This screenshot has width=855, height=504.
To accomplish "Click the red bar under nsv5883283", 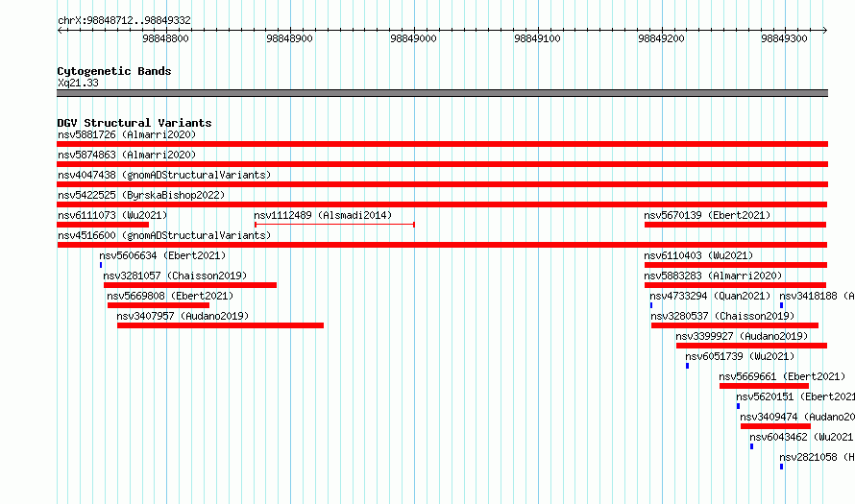I will [x=735, y=285].
